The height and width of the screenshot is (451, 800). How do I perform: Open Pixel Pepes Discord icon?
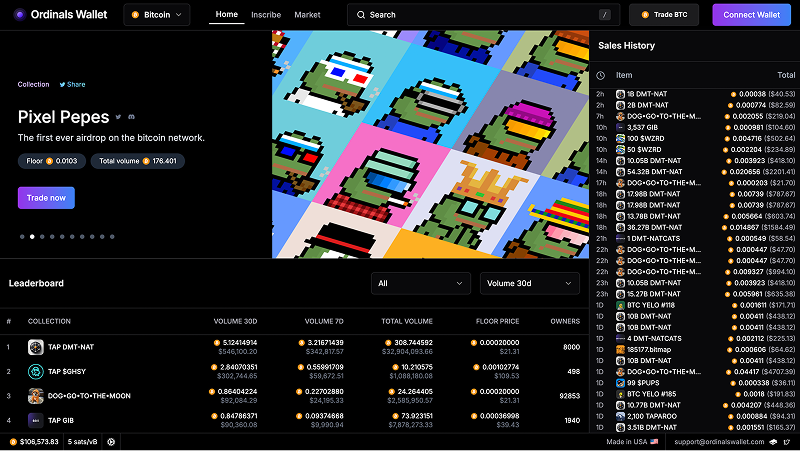pos(131,117)
